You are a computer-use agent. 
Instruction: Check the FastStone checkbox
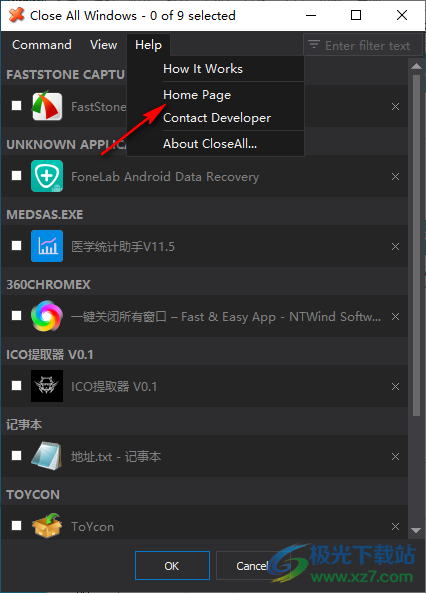(x=16, y=106)
